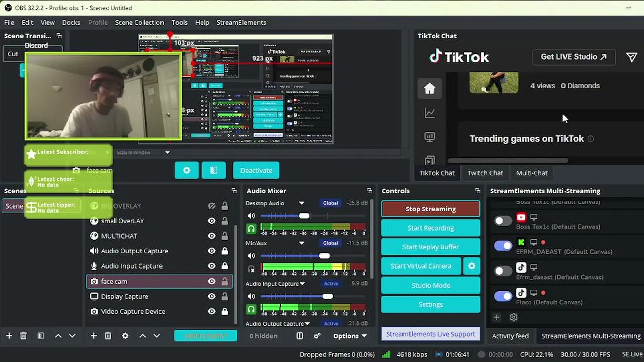
Task: Disable the EFRM_DAEAST Kick stream toggle
Action: [503, 246]
